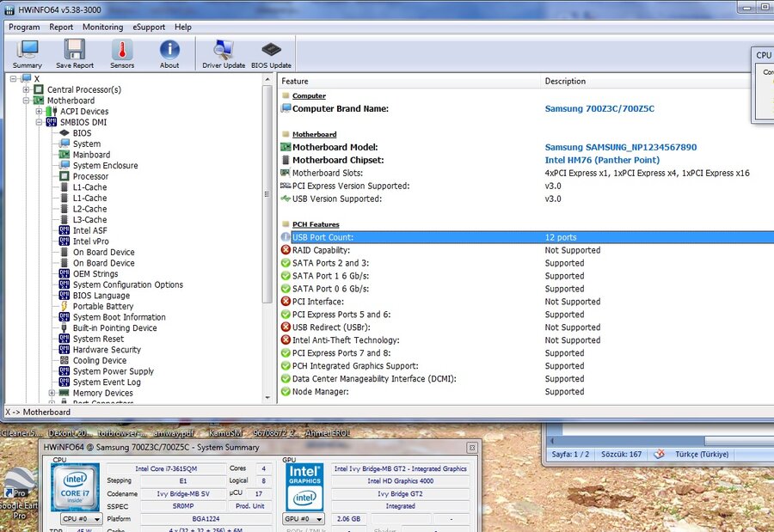Click the Türkçe (Türkiye) language indicator
This screenshot has height=532, width=774.
(x=702, y=454)
